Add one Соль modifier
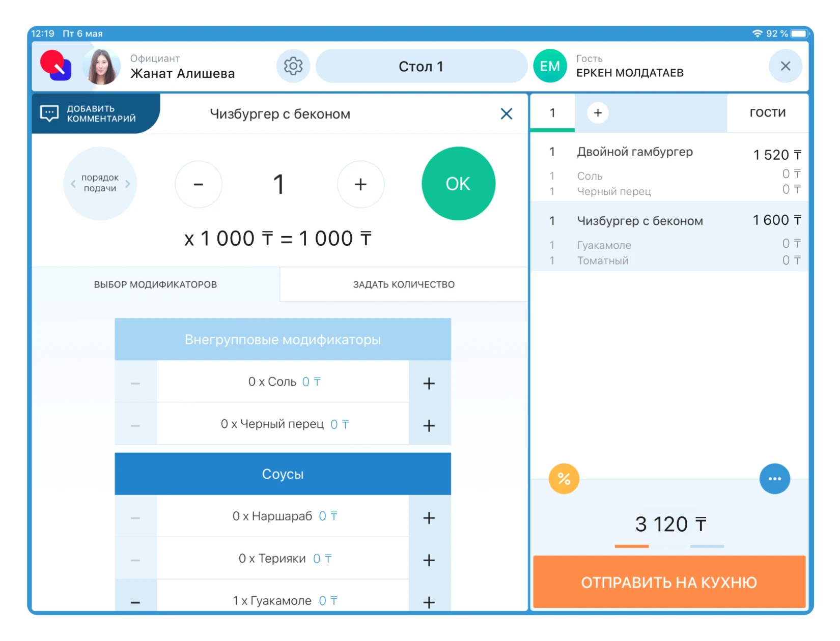Viewport: 840px width, 641px height. pos(429,383)
